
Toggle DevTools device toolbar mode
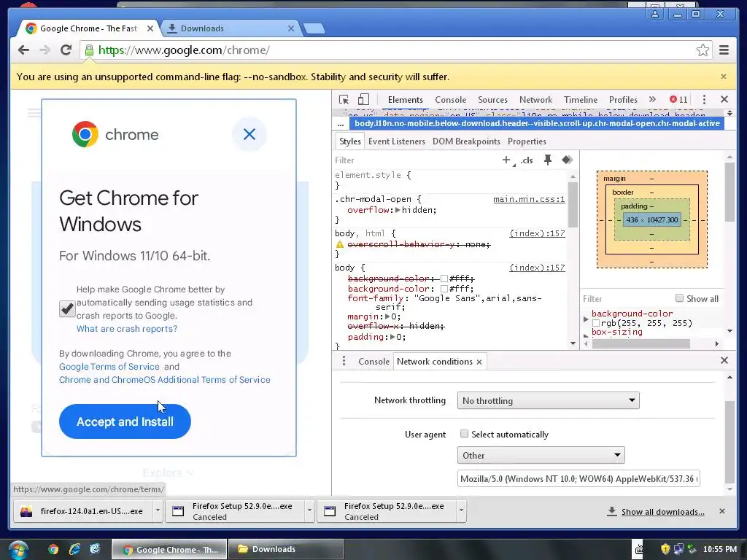[x=363, y=99]
